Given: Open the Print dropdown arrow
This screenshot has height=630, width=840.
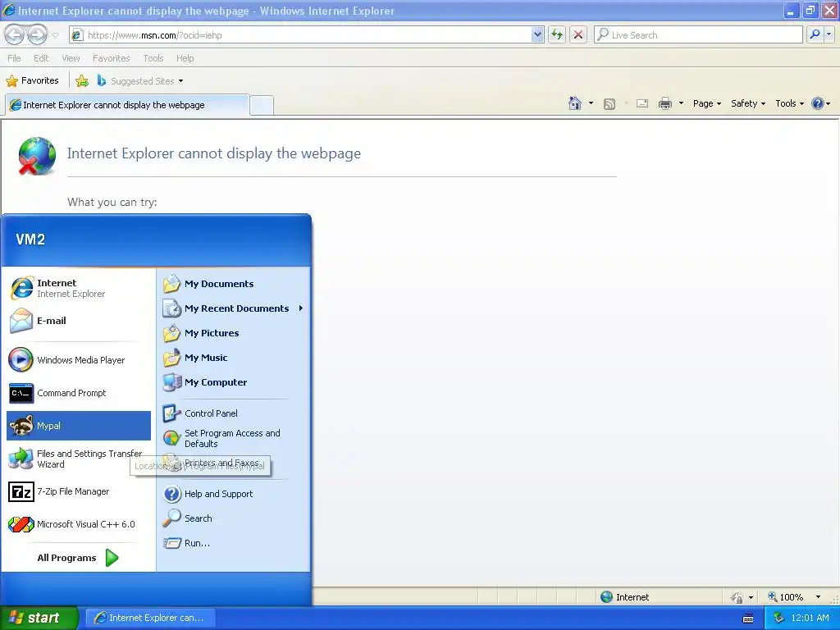Looking at the screenshot, I should 681,103.
